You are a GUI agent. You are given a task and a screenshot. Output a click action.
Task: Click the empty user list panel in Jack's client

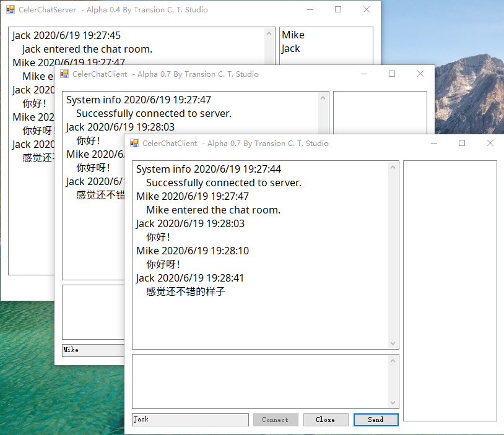point(450,291)
